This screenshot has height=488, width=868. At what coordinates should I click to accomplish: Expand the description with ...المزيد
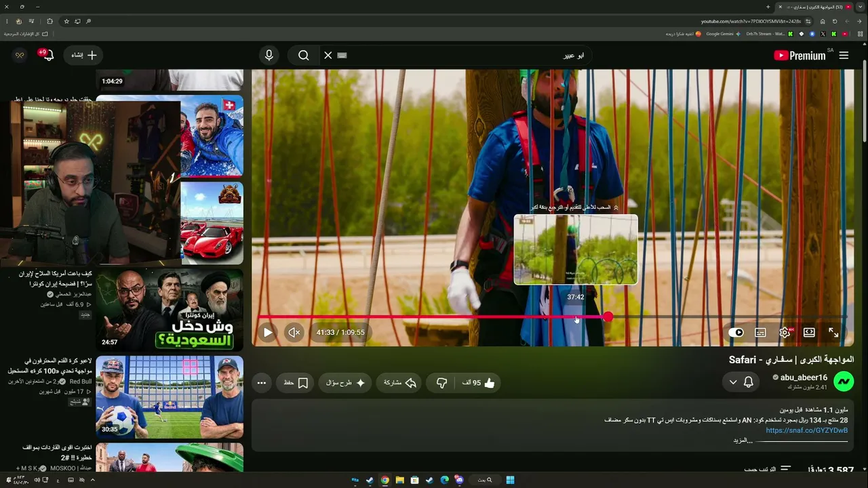743,441
